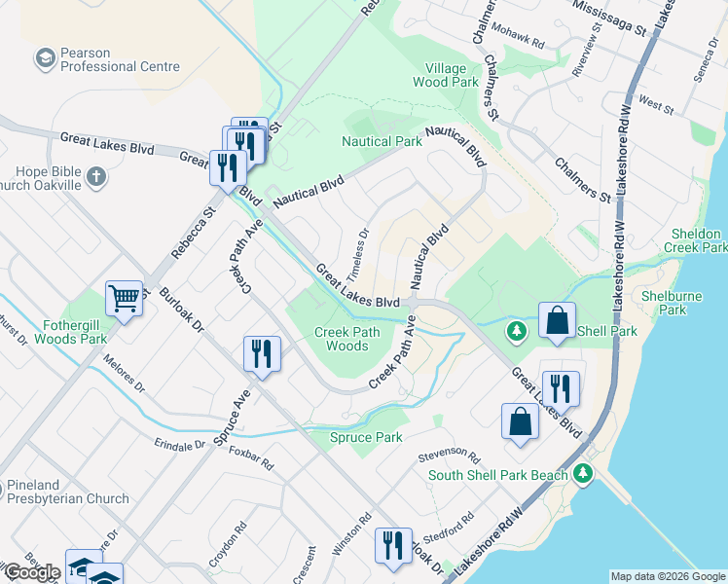Screen dimensions: 728x584
Task: Click the Pearson Professional Centre text label
Action: point(120,59)
